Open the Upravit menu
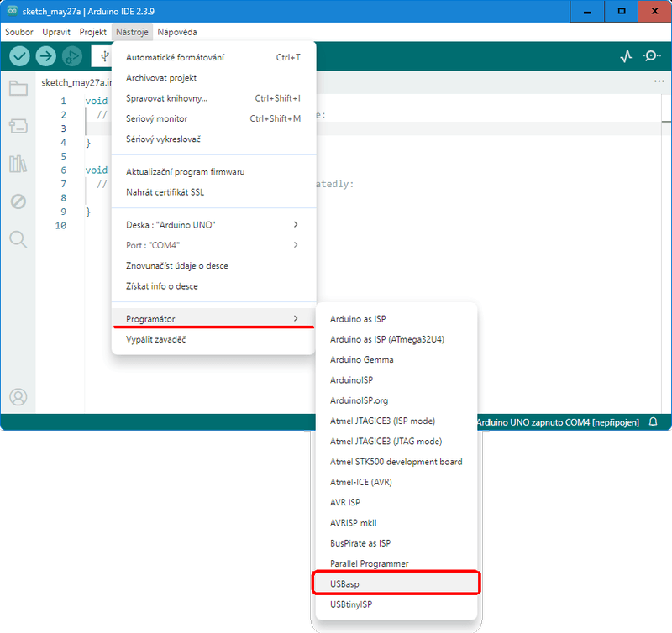This screenshot has width=672, height=633. point(56,32)
